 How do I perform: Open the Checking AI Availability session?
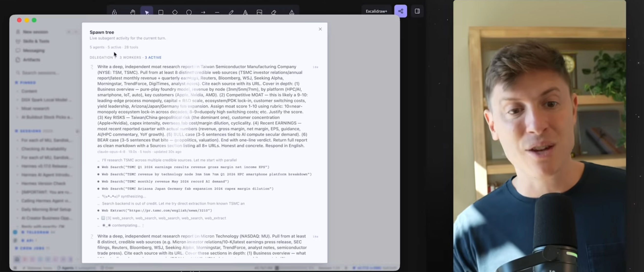(x=44, y=149)
